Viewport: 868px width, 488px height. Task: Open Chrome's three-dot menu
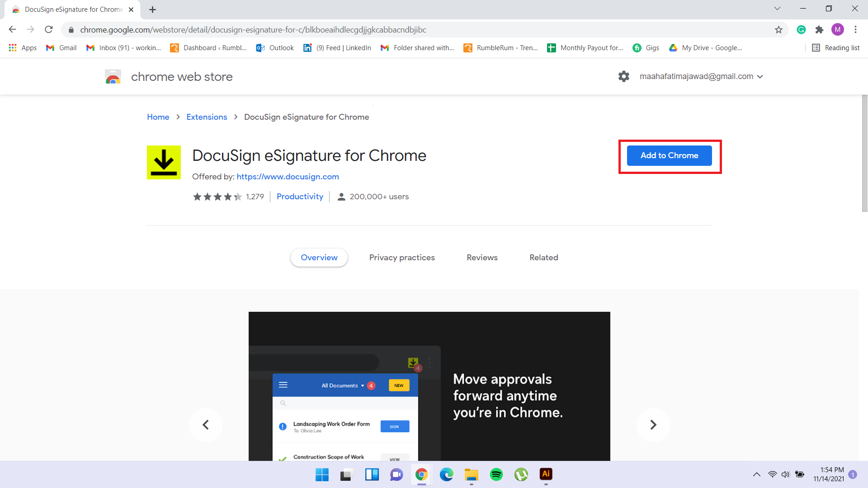point(855,30)
